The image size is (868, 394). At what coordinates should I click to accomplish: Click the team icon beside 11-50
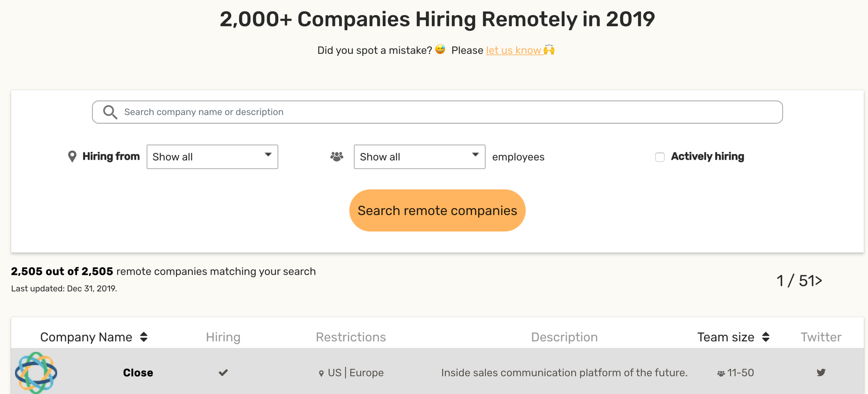point(721,373)
